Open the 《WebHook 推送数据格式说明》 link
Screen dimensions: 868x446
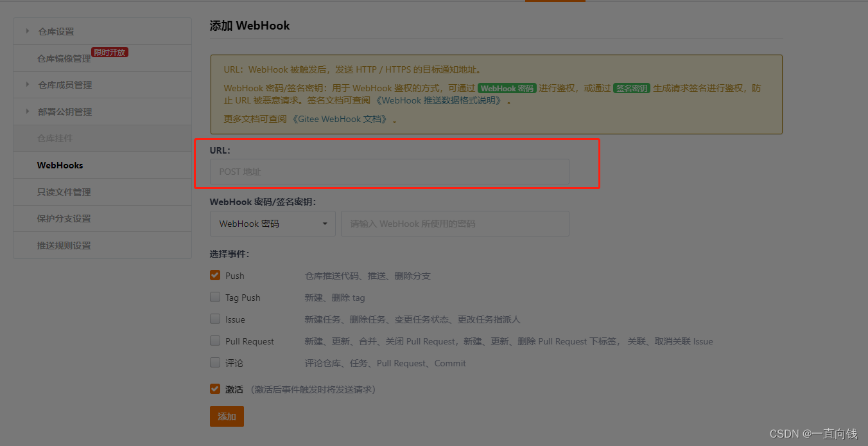(438, 101)
